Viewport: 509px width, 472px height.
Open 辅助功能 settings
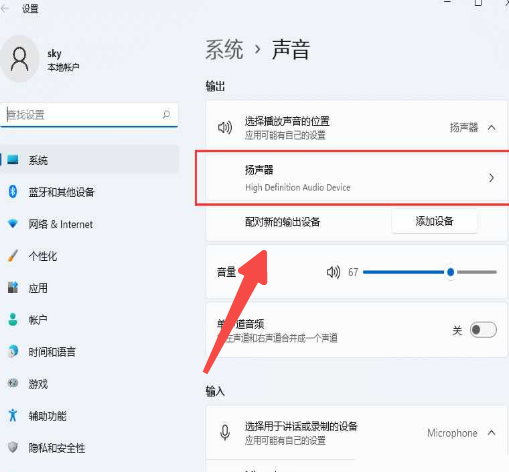[x=89, y=415]
